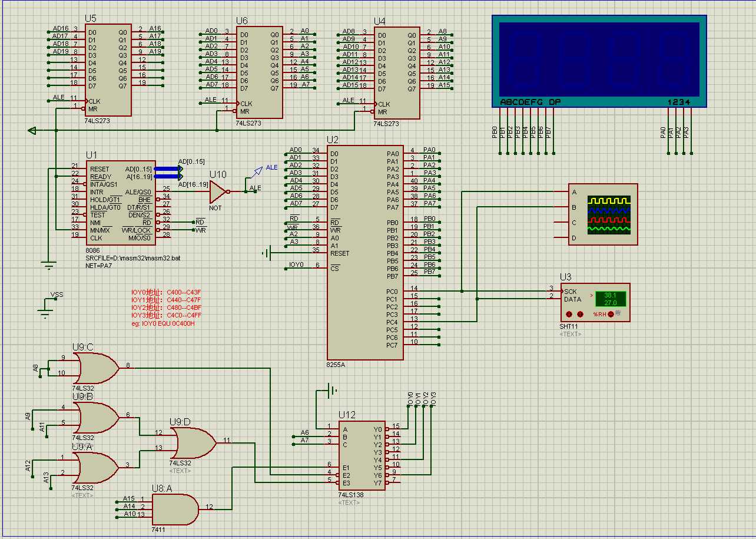Viewport: 756px width, 539px height.
Task: Select the U8:A 7411 AND gate
Action: [175, 508]
